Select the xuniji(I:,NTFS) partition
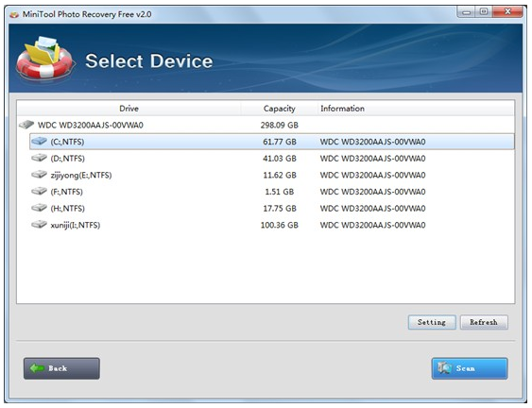Image resolution: width=532 pixels, height=408 pixels. click(x=272, y=225)
